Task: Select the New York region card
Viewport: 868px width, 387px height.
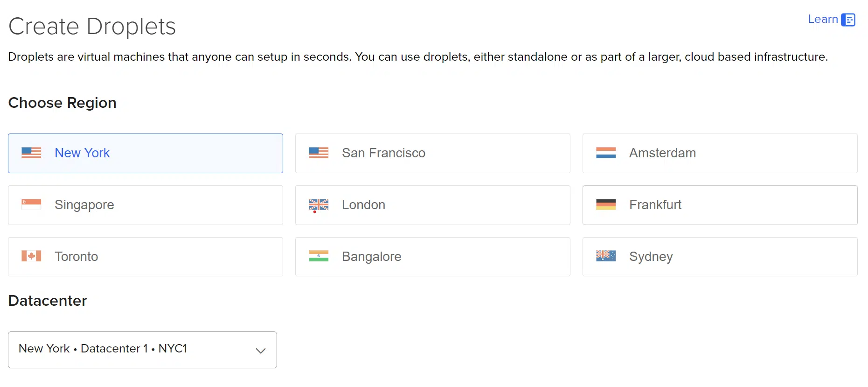Action: pos(146,153)
